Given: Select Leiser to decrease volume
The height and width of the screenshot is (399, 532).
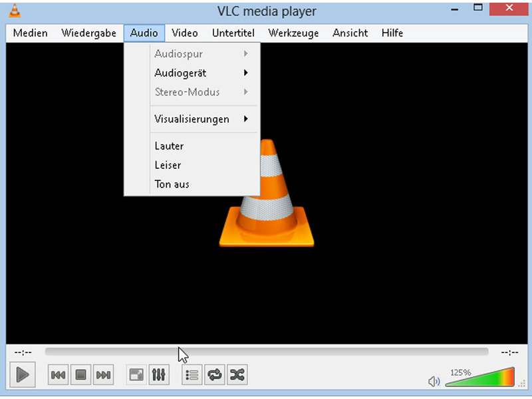Looking at the screenshot, I should [192, 165].
